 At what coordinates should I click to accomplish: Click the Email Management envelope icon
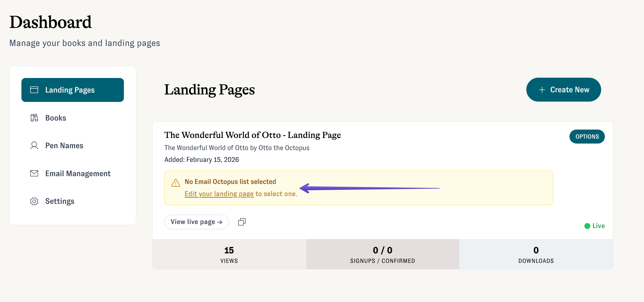[34, 173]
